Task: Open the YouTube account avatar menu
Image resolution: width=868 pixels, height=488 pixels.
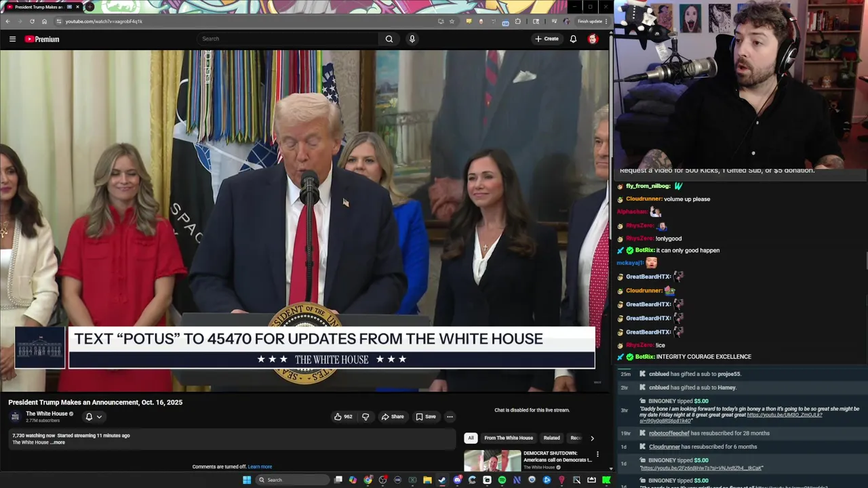Action: click(593, 39)
